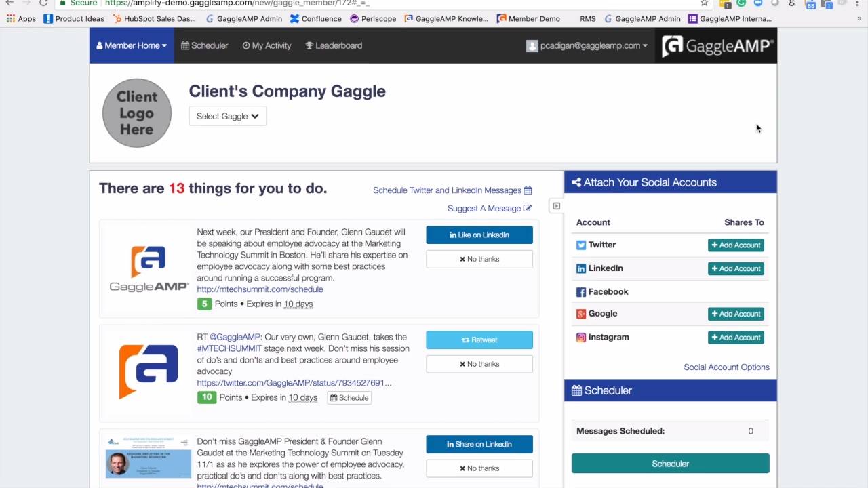Open the Periscope bookmark
Image resolution: width=868 pixels, height=488 pixels.
[373, 19]
